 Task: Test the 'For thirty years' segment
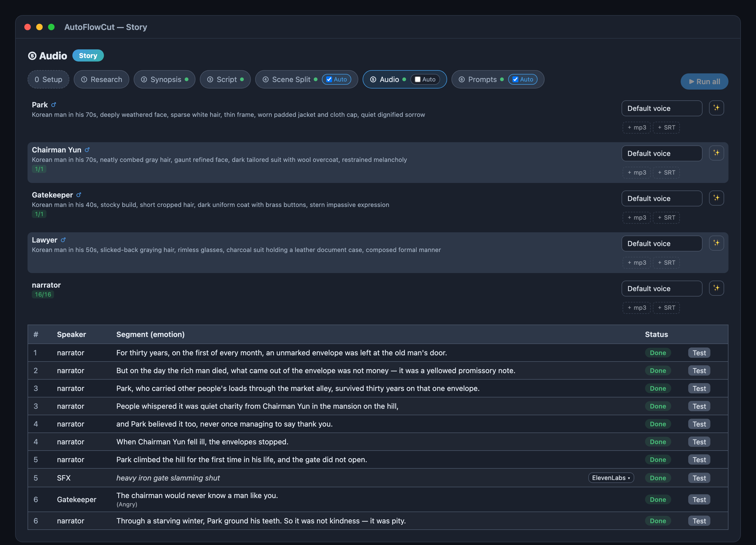[699, 353]
